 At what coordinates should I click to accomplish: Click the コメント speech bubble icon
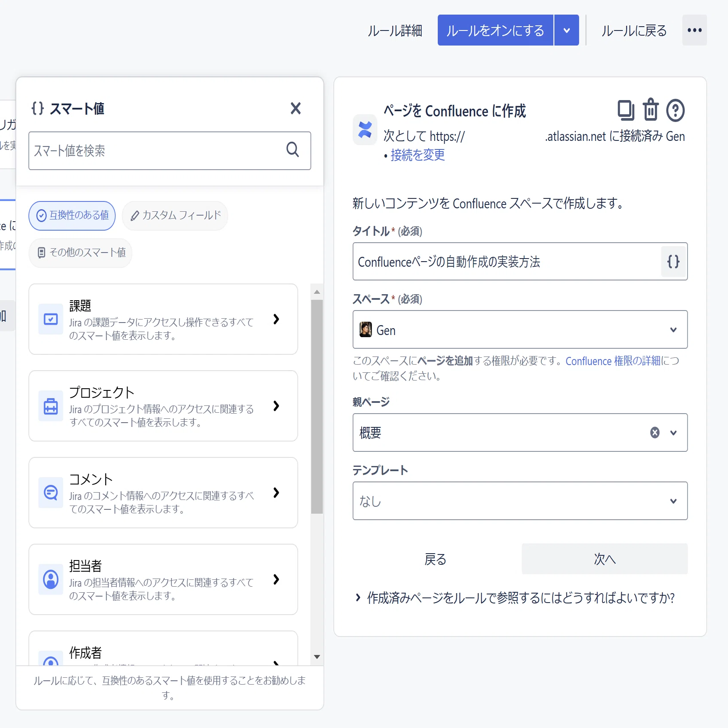(x=51, y=493)
